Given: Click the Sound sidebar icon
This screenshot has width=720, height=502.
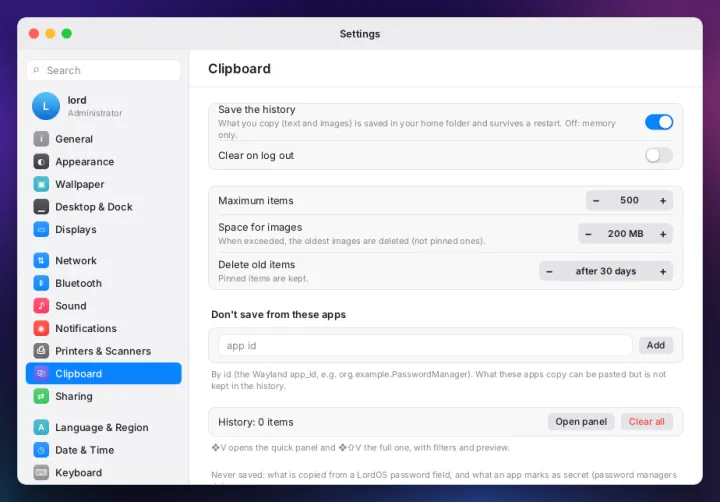Looking at the screenshot, I should pos(41,305).
